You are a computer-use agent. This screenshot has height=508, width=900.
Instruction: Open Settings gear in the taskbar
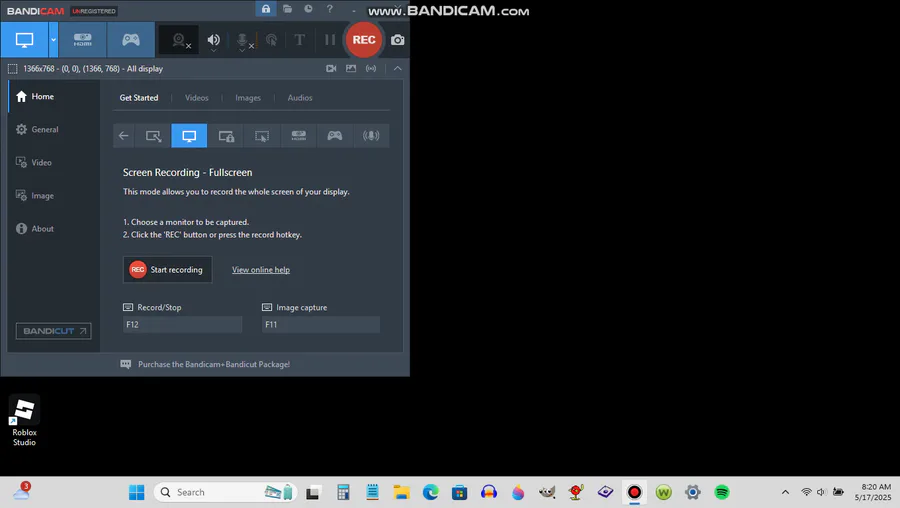pyautogui.click(x=693, y=493)
